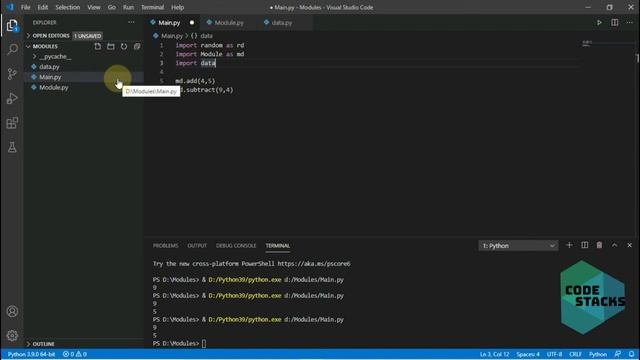Open the Extensions view
Screen dimensions: 640x360
click(12, 123)
